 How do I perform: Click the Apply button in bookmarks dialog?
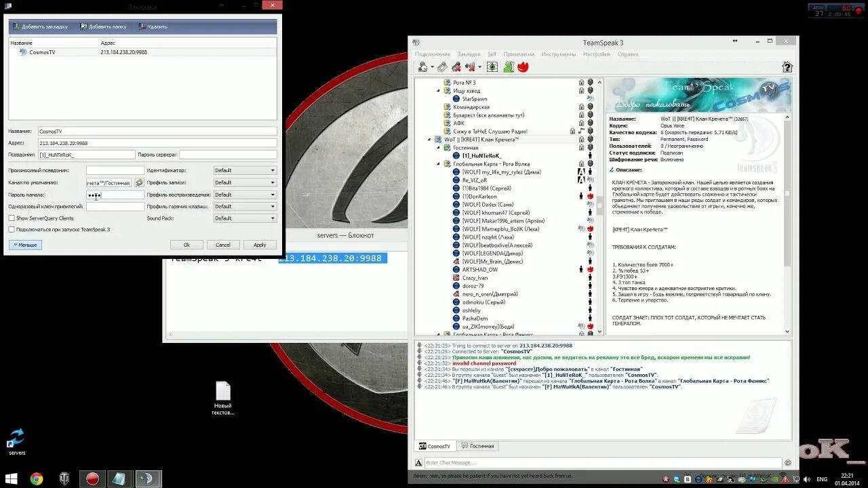260,245
